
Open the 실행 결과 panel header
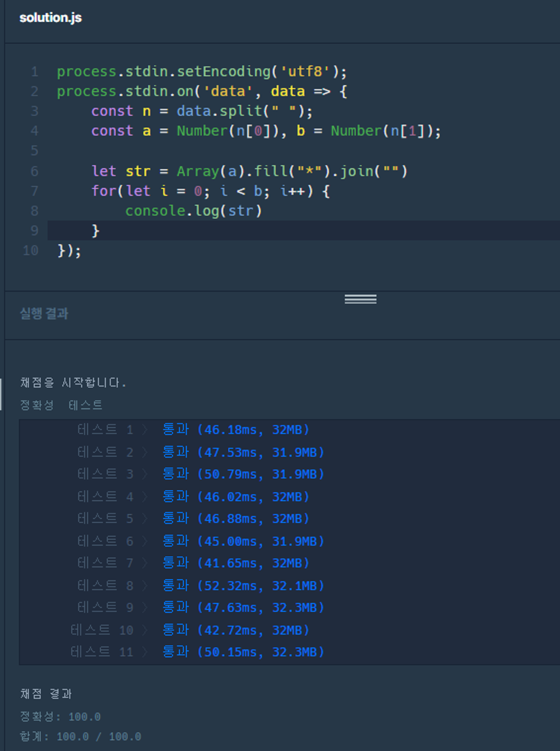pyautogui.click(x=44, y=314)
